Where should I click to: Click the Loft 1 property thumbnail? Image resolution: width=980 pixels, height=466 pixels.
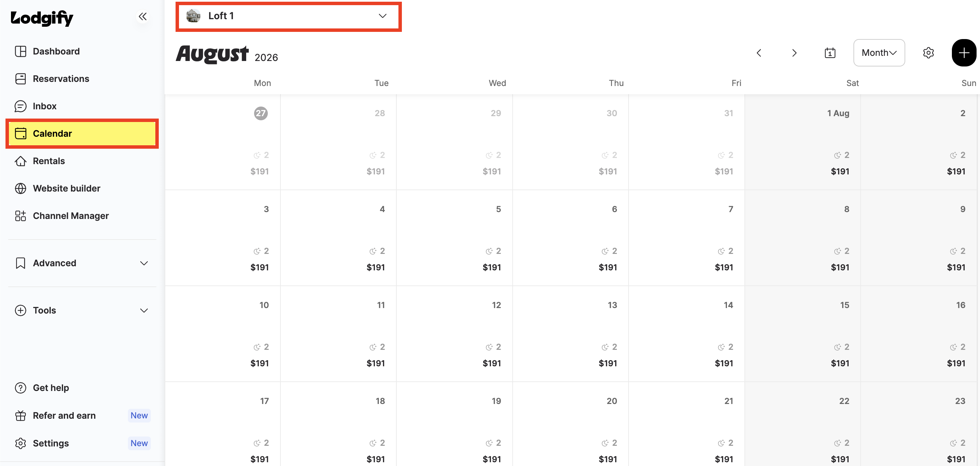coord(193,16)
